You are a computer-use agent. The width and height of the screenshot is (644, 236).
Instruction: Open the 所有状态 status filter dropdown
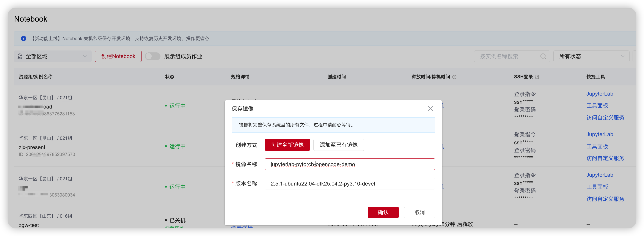591,56
